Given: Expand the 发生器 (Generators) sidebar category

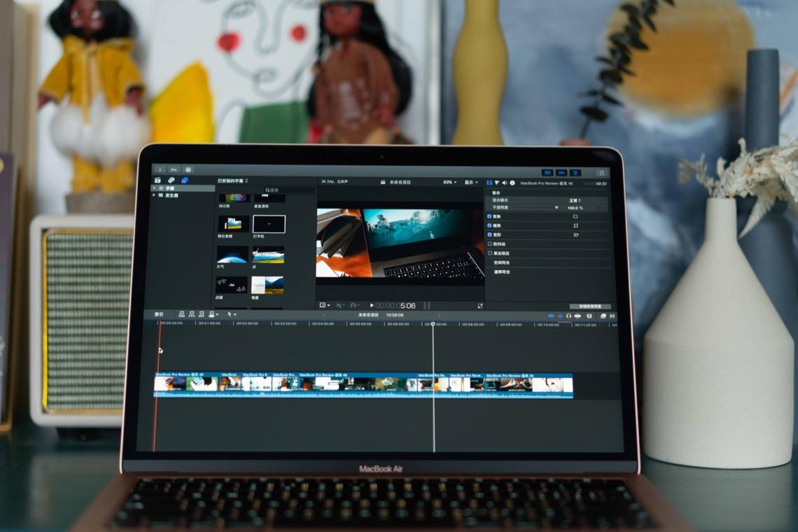Looking at the screenshot, I should pyautogui.click(x=154, y=195).
